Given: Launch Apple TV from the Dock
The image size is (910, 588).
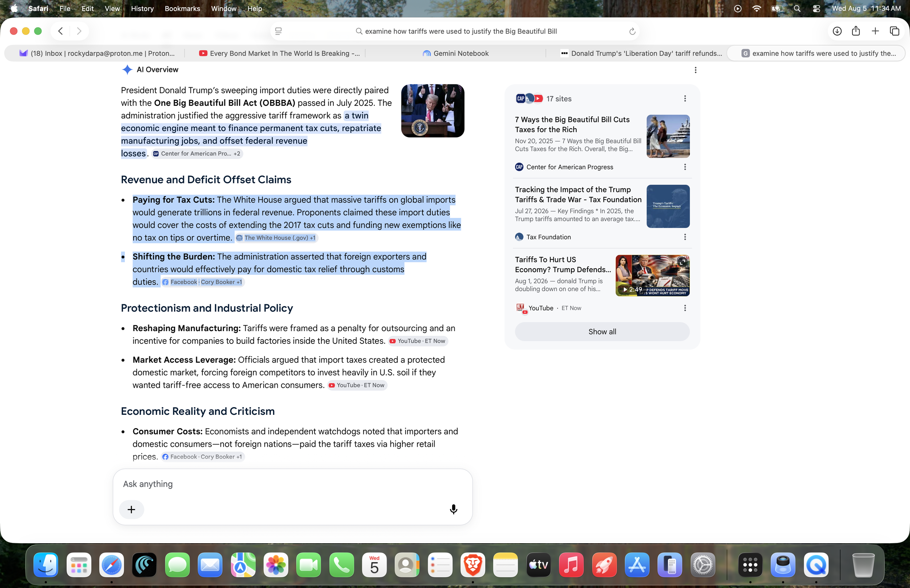Looking at the screenshot, I should pyautogui.click(x=538, y=564).
